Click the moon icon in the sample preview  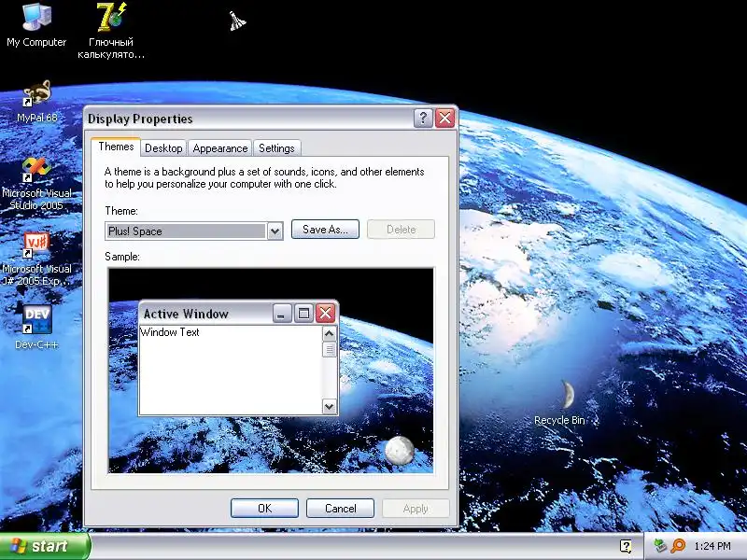pos(400,450)
